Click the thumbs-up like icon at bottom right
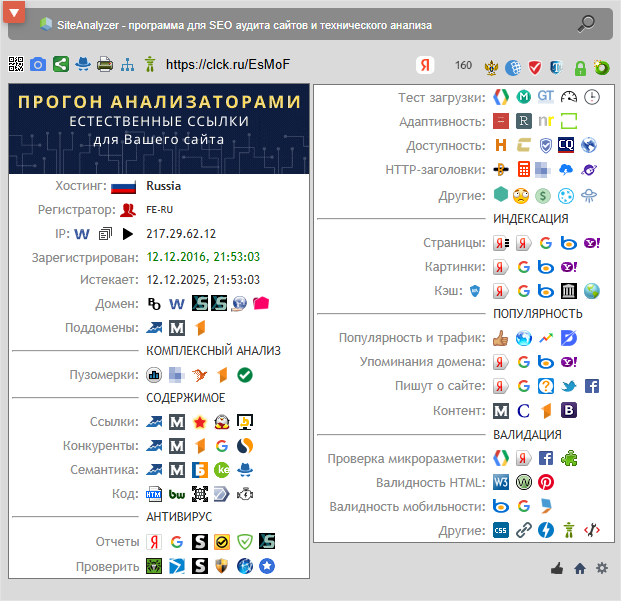Viewport: 621px width, 601px height. 557,569
